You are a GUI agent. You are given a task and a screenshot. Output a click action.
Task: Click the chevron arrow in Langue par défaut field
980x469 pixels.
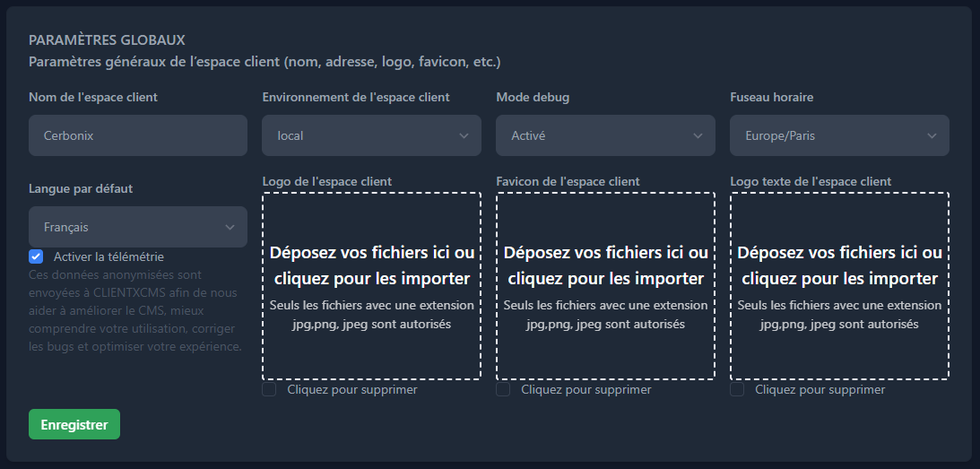coord(230,227)
